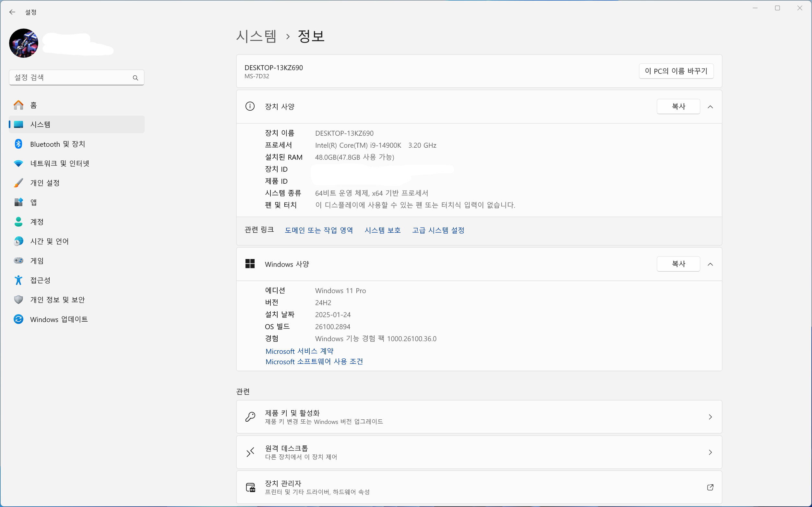Click the 제품 키 key icon
Viewport: 812px width, 507px height.
(x=250, y=417)
